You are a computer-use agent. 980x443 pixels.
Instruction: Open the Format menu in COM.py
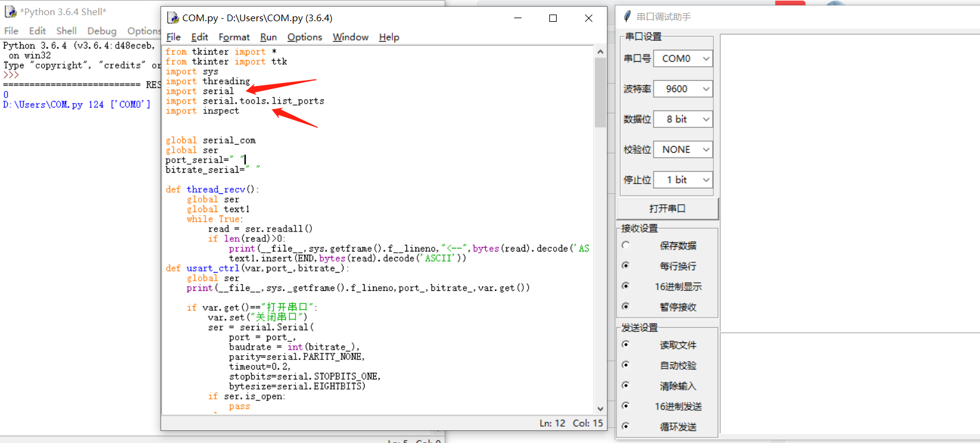[x=234, y=37]
